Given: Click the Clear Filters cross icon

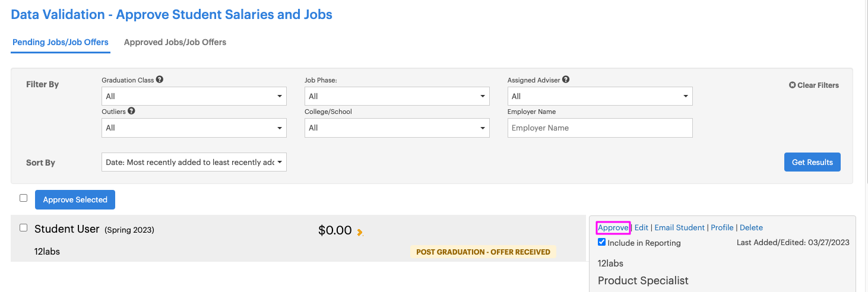Looking at the screenshot, I should (x=792, y=85).
